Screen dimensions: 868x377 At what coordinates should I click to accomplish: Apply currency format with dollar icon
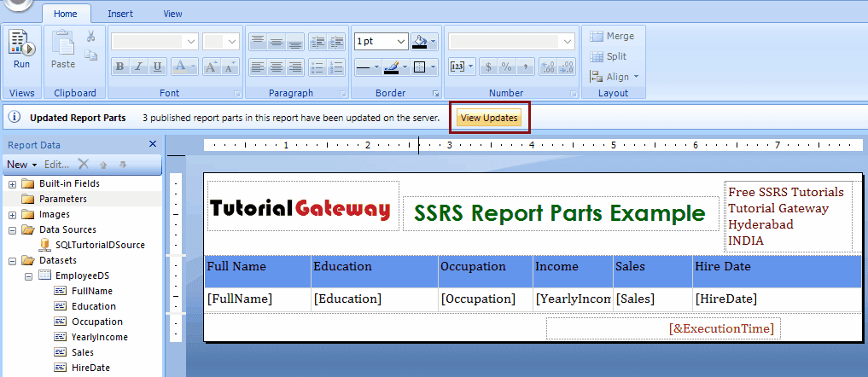[488, 67]
